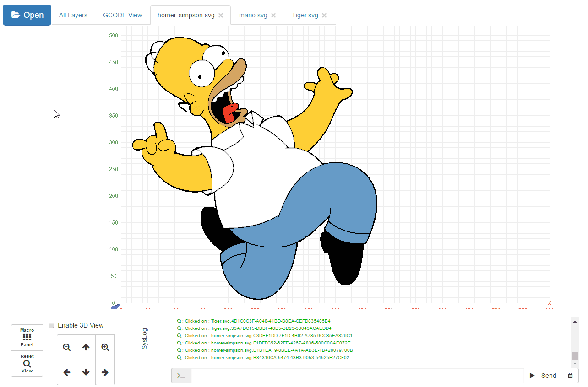
Task: Close the mario.svg tab
Action: coord(273,16)
